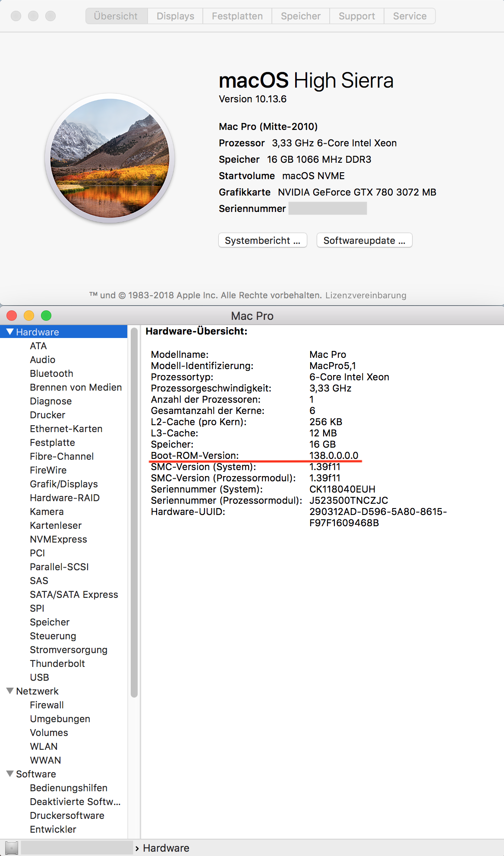
Task: Select Kartenleser in the sidebar
Action: (56, 525)
